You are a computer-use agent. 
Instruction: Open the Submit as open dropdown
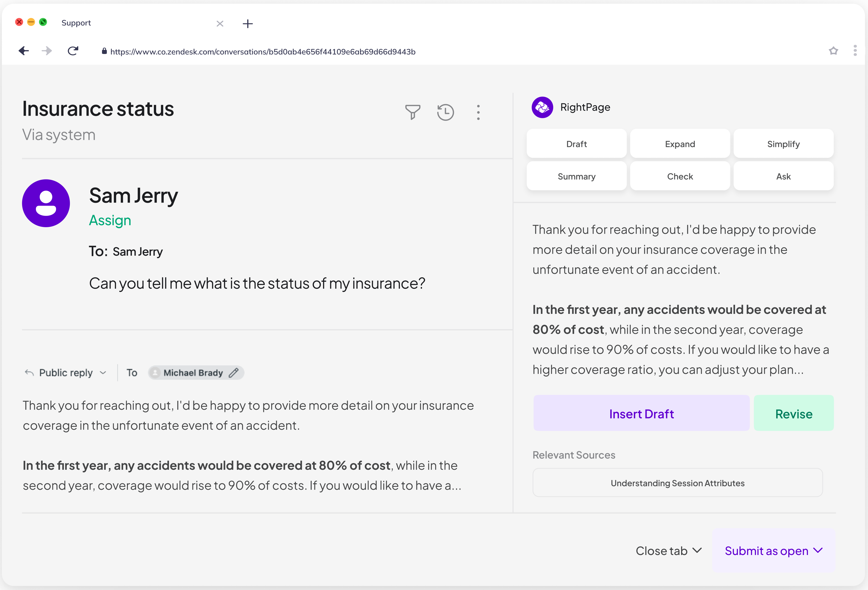click(774, 551)
